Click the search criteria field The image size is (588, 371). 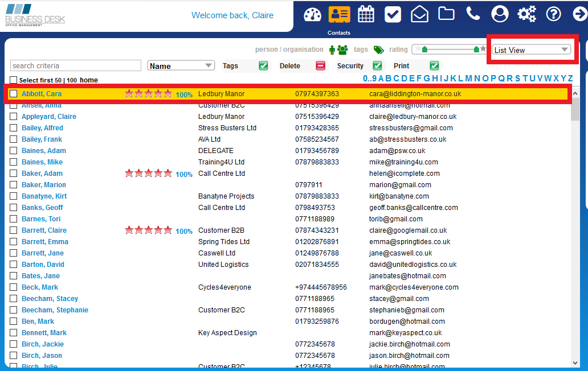coord(75,65)
